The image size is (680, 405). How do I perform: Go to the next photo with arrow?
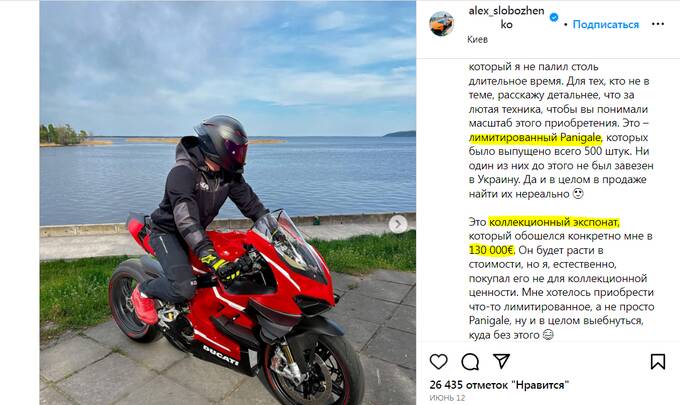(398, 224)
